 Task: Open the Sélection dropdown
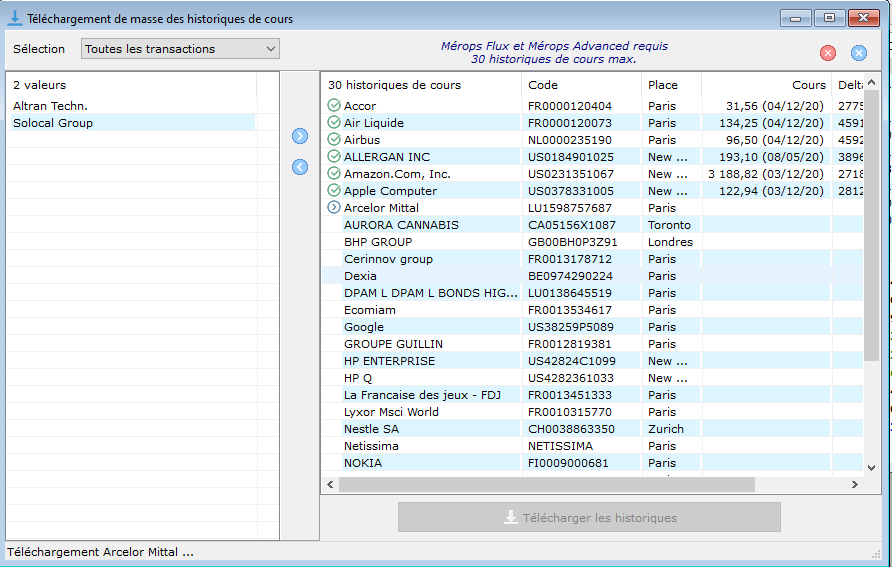click(x=180, y=49)
